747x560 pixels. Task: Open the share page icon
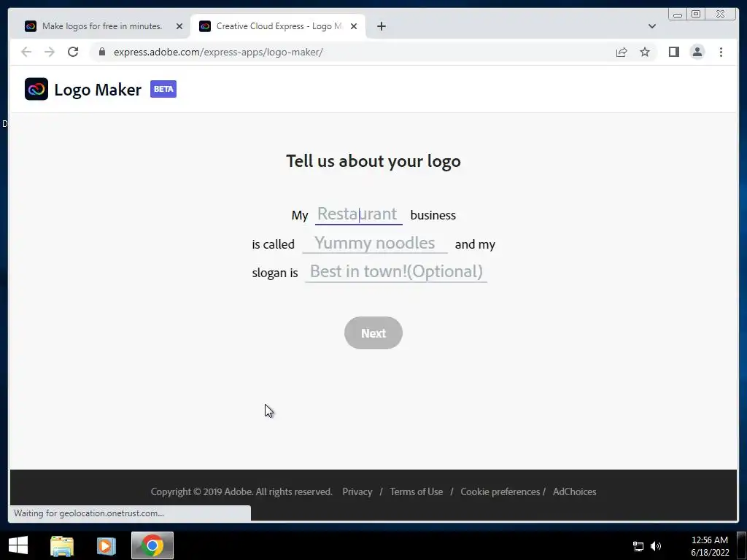pyautogui.click(x=622, y=52)
